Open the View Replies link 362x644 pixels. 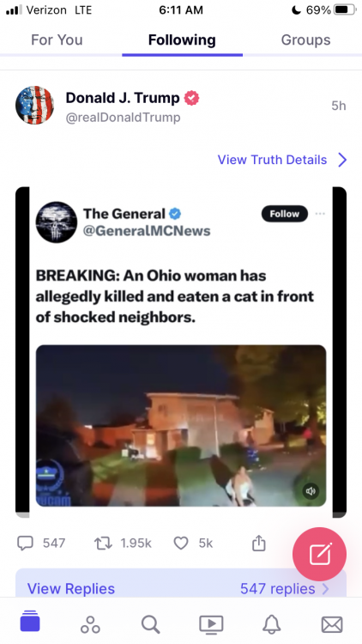71,588
